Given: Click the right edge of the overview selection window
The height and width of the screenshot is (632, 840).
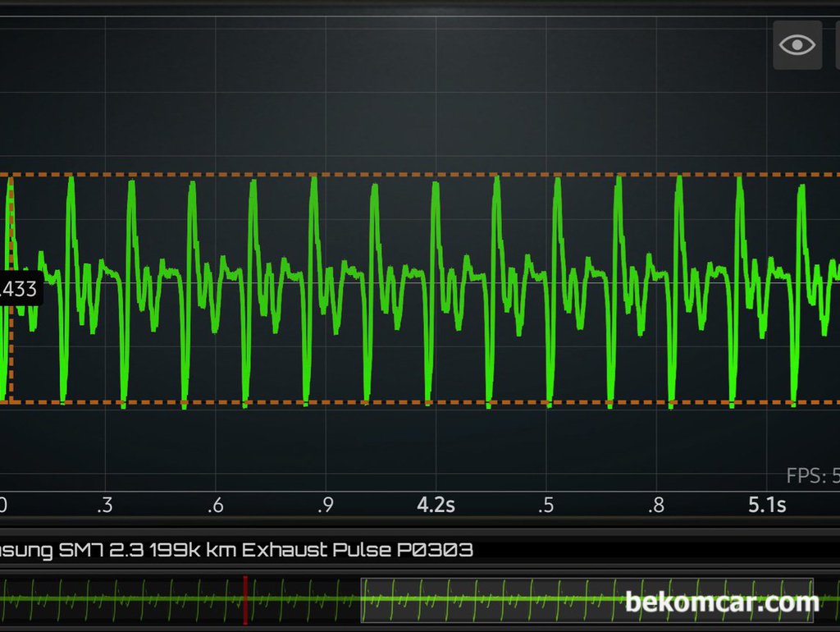Looking at the screenshot, I should click(x=813, y=602).
